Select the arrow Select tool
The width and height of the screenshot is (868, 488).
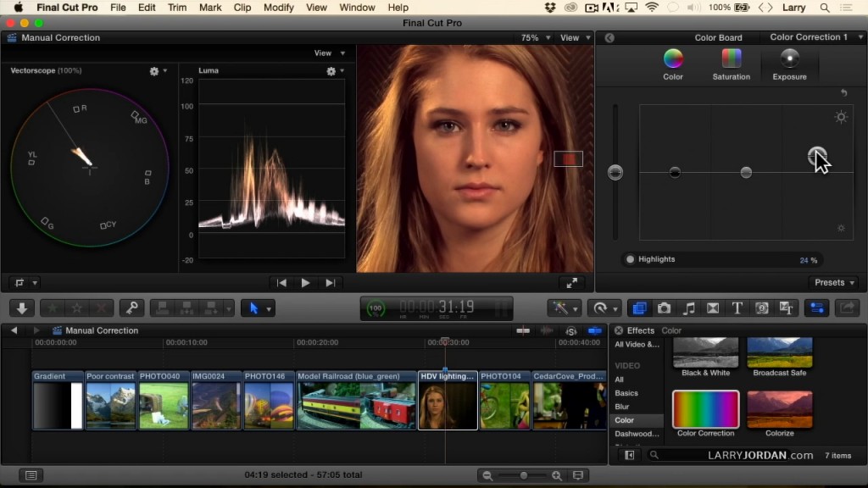[x=253, y=308]
